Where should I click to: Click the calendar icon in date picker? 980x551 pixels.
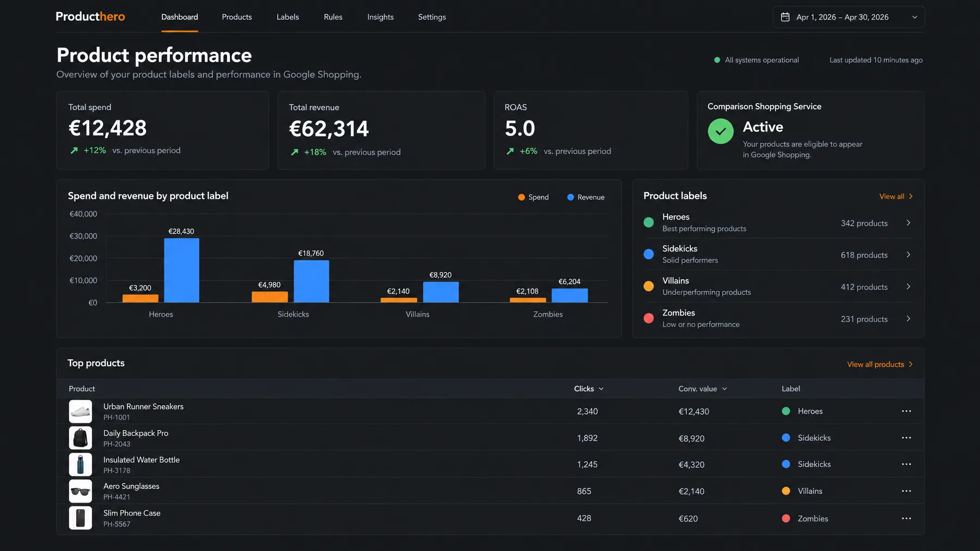point(785,17)
